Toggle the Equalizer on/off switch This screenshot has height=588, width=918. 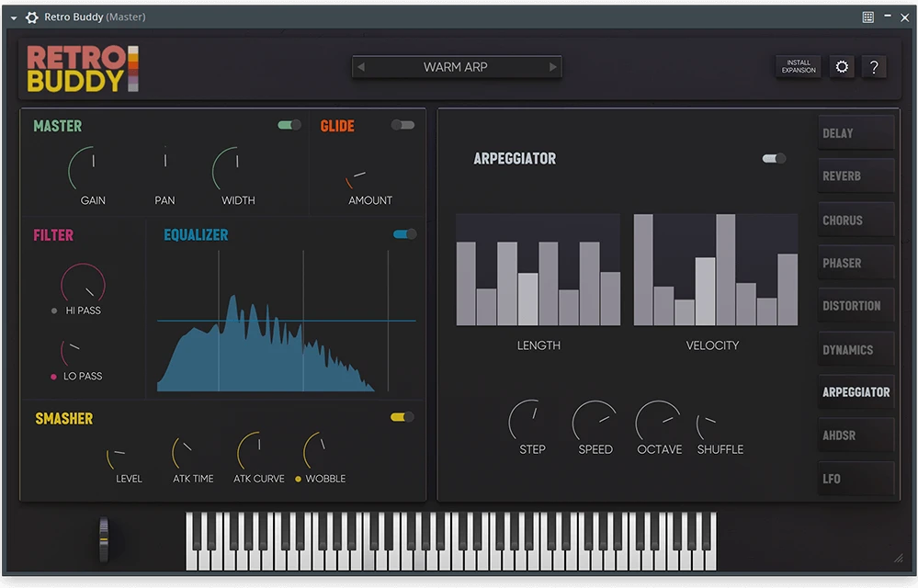(x=404, y=234)
